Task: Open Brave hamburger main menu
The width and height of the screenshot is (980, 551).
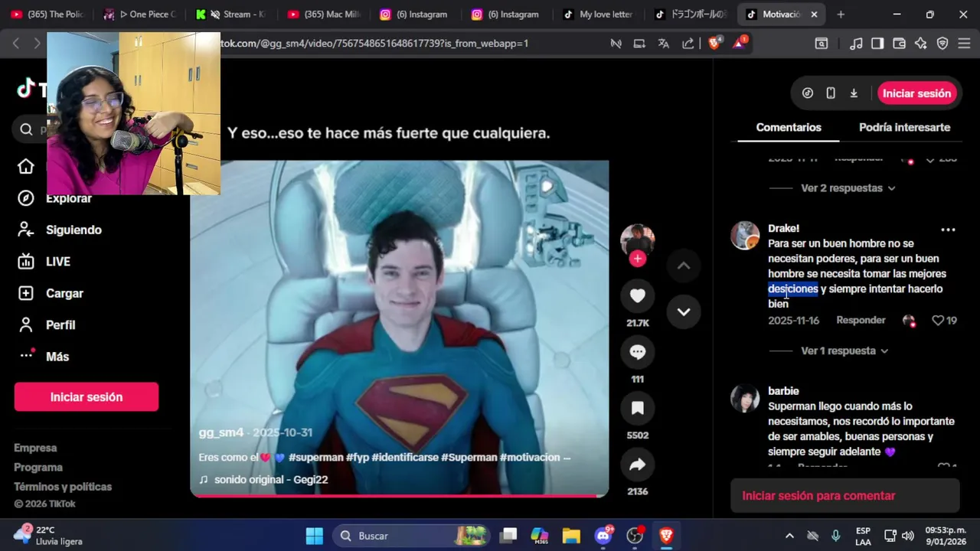Action: [x=964, y=44]
